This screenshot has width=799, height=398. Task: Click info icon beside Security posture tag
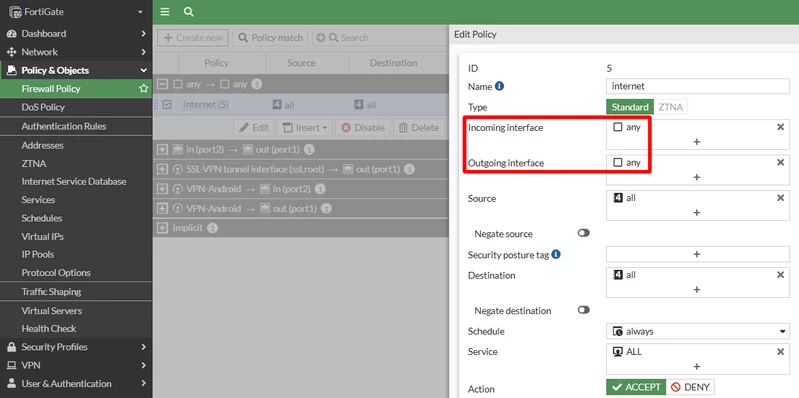[x=556, y=254]
